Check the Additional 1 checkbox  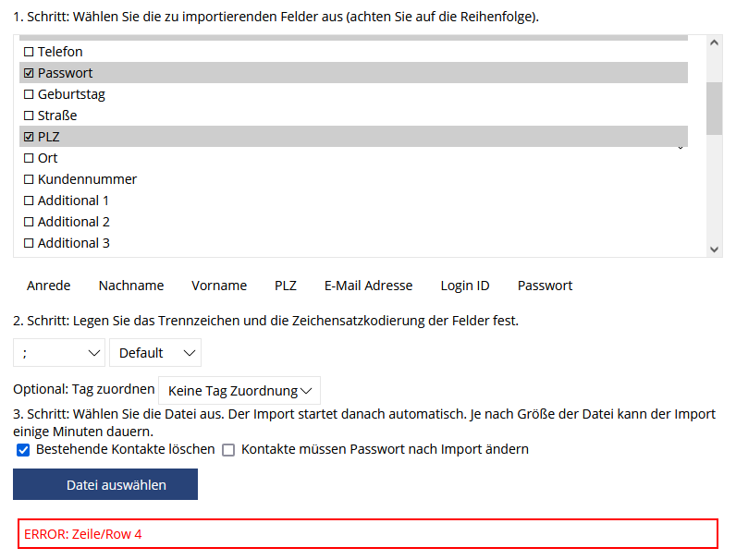[29, 201]
